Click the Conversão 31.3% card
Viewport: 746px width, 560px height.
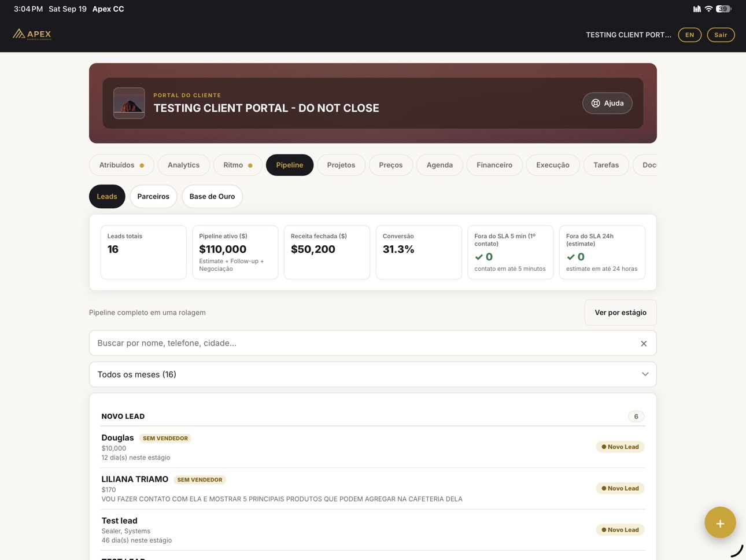(x=419, y=252)
